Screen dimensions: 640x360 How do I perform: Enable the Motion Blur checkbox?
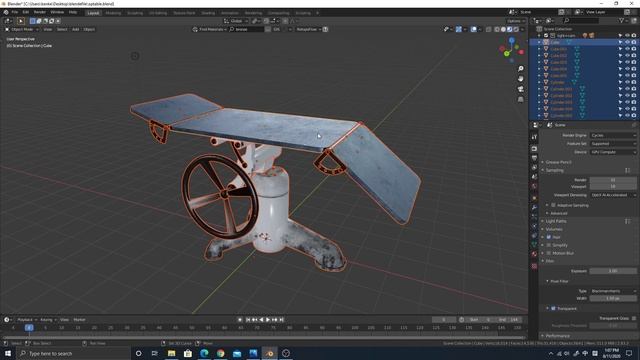(x=549, y=253)
